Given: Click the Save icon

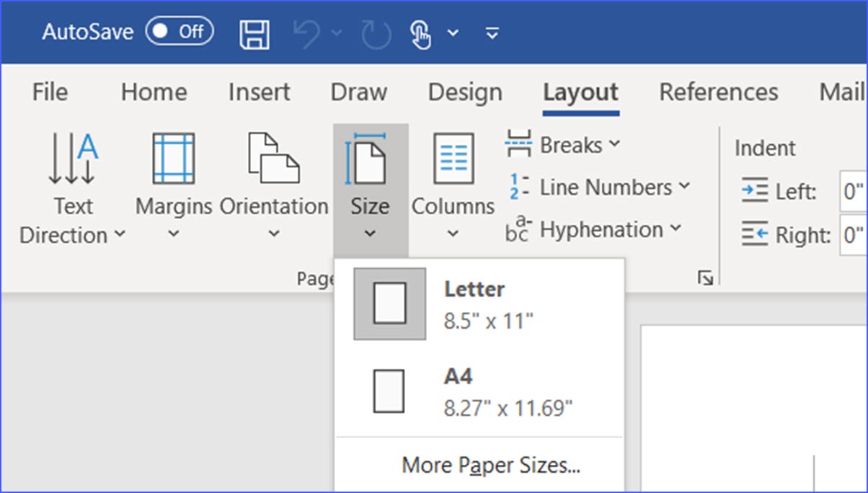Looking at the screenshot, I should coord(254,33).
